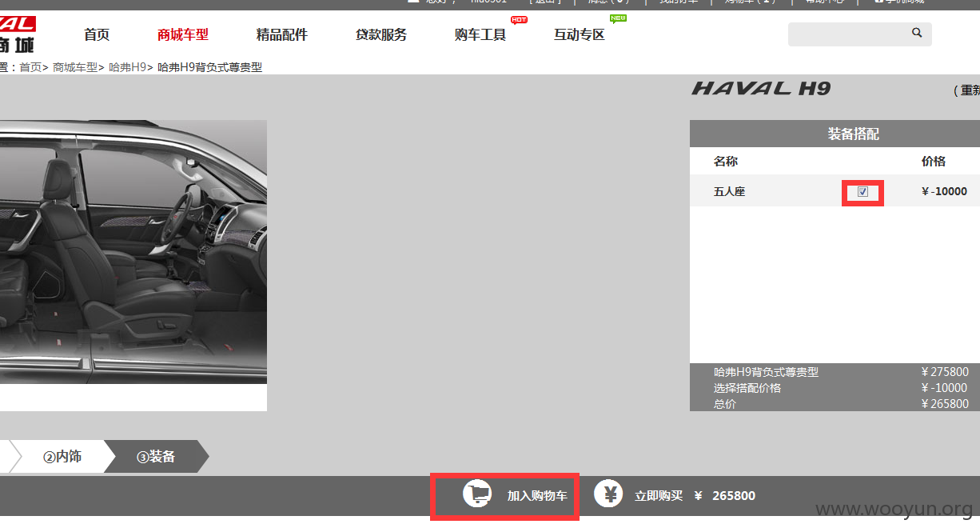Click the 名称 column header
The width and height of the screenshot is (980, 532).
coord(726,162)
